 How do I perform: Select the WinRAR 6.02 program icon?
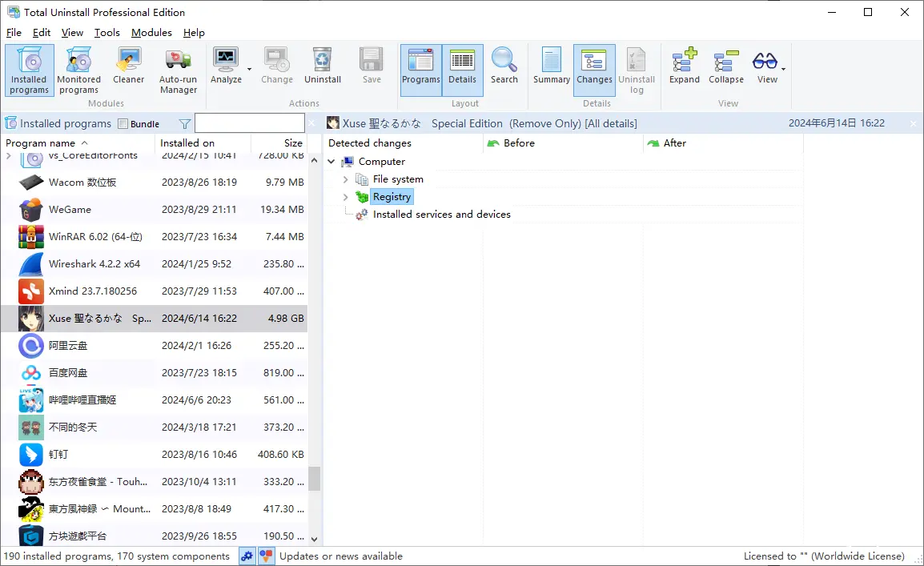(30, 236)
